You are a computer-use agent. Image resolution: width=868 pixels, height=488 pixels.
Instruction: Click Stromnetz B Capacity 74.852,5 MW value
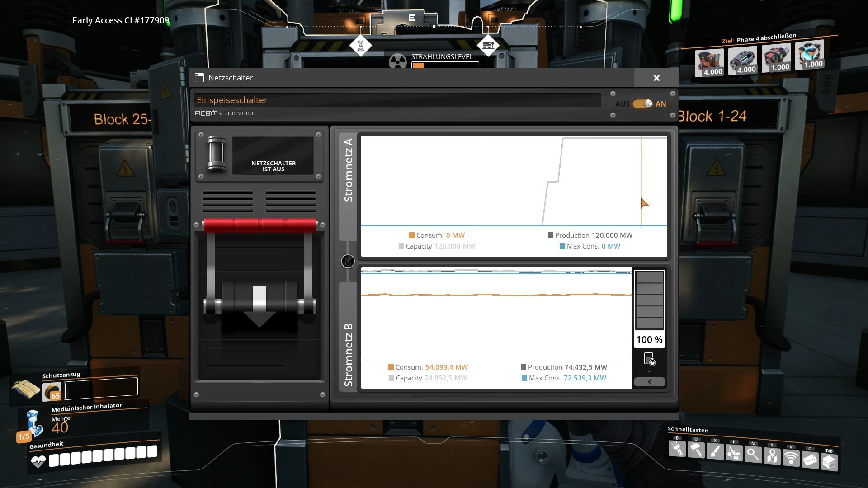click(446, 378)
